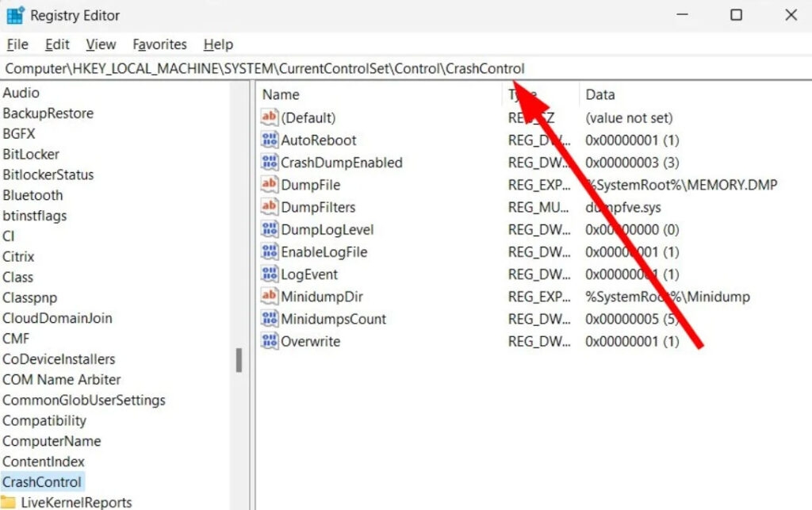
Task: Select the BGFX registry key
Action: tap(19, 133)
